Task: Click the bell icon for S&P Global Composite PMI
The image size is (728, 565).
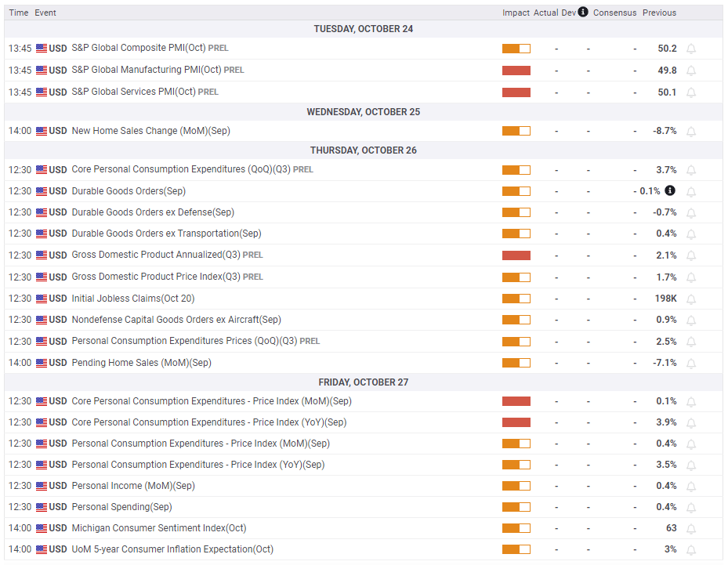Action: point(691,49)
